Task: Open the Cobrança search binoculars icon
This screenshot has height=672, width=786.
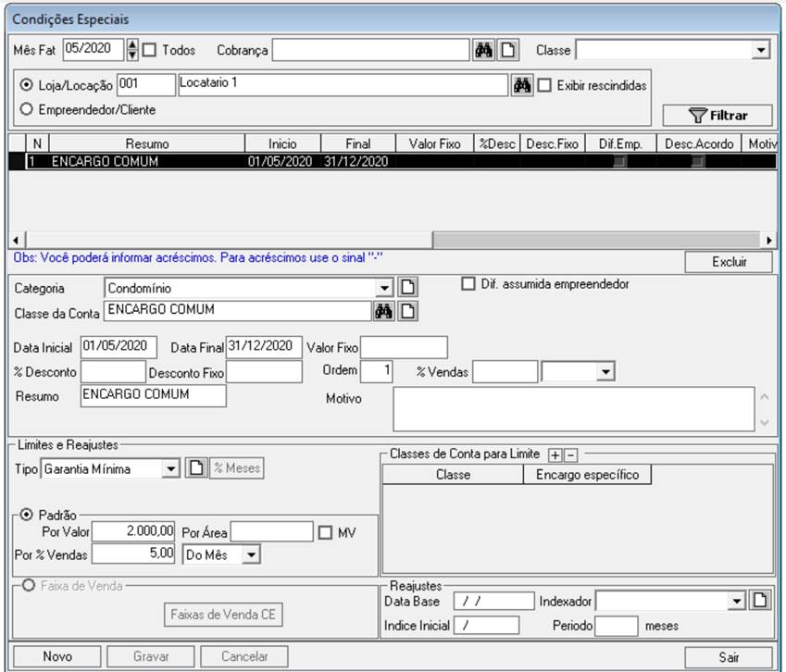Action: point(483,50)
